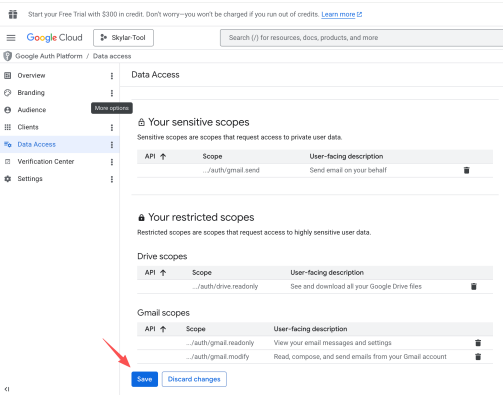
Task: Click 'View your email messages and settings'
Action: [x=333, y=343]
